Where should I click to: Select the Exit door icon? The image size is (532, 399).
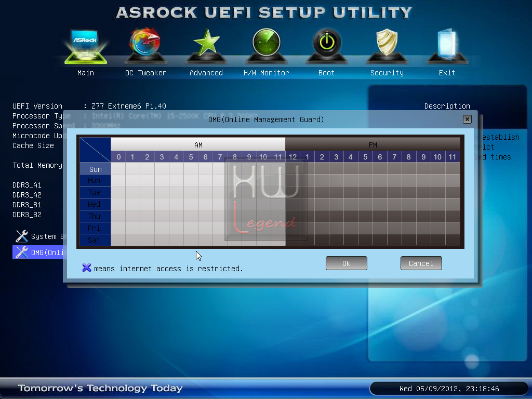[447, 46]
